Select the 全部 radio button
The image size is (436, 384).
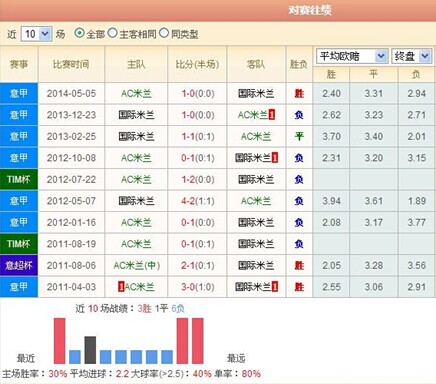(79, 33)
